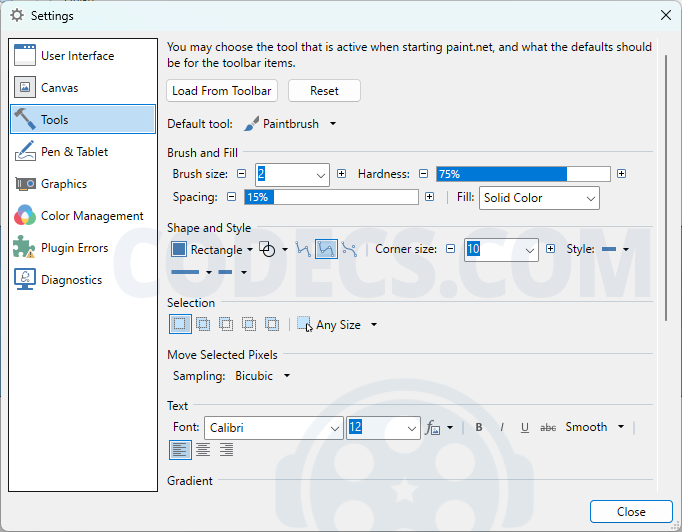Viewport: 682px width, 532px height.
Task: Increase Spacing with plus button
Action: click(429, 197)
